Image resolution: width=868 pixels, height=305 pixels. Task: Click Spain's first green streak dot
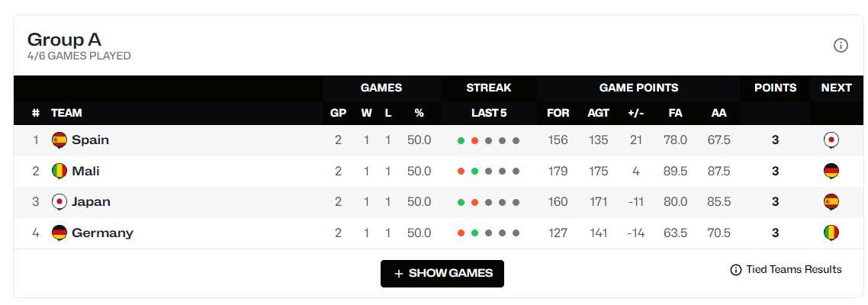point(461,140)
